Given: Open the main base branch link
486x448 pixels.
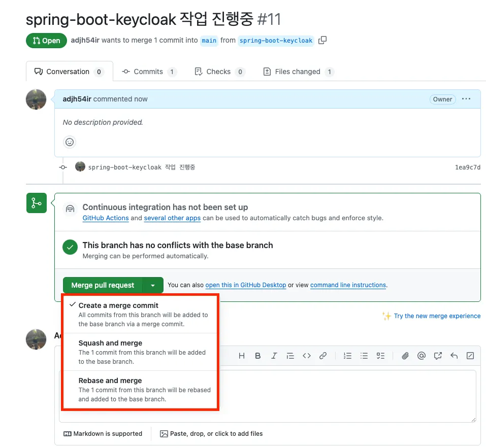Looking at the screenshot, I should (x=209, y=41).
